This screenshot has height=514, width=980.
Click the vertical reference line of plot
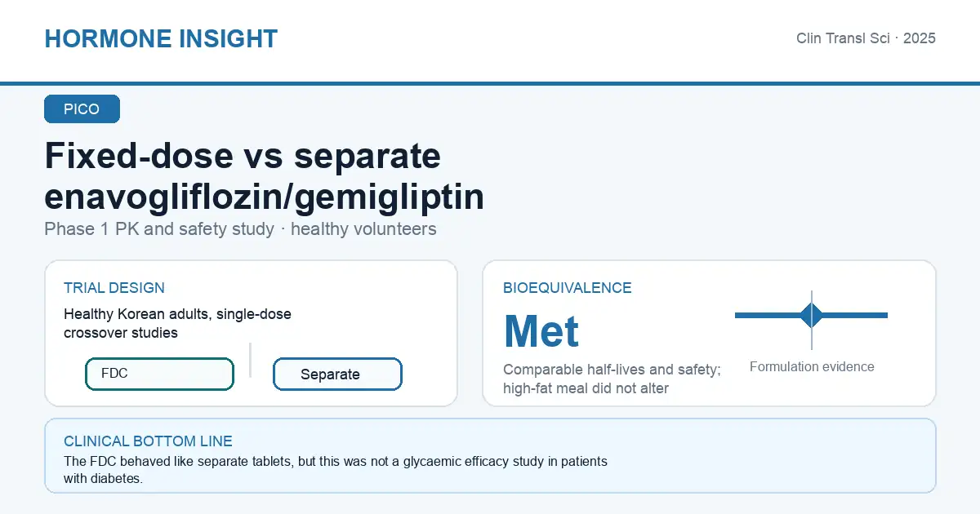(x=812, y=320)
